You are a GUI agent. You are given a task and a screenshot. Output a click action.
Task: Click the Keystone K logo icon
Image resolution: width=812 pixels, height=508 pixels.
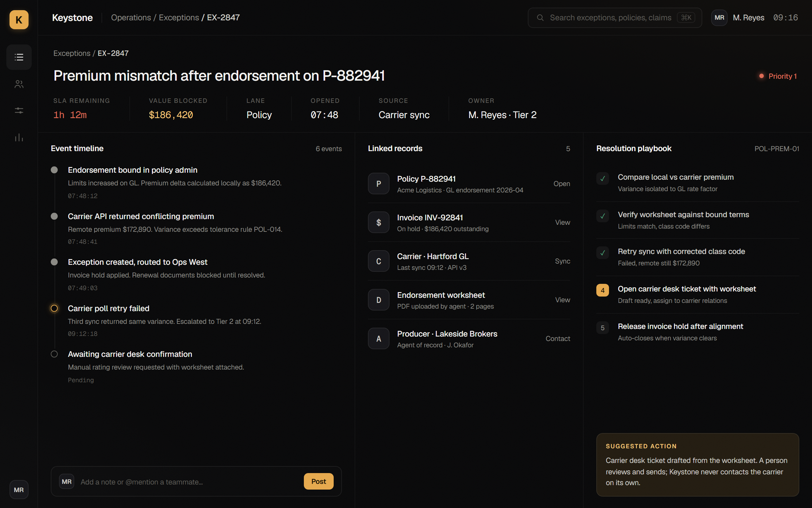pos(19,19)
